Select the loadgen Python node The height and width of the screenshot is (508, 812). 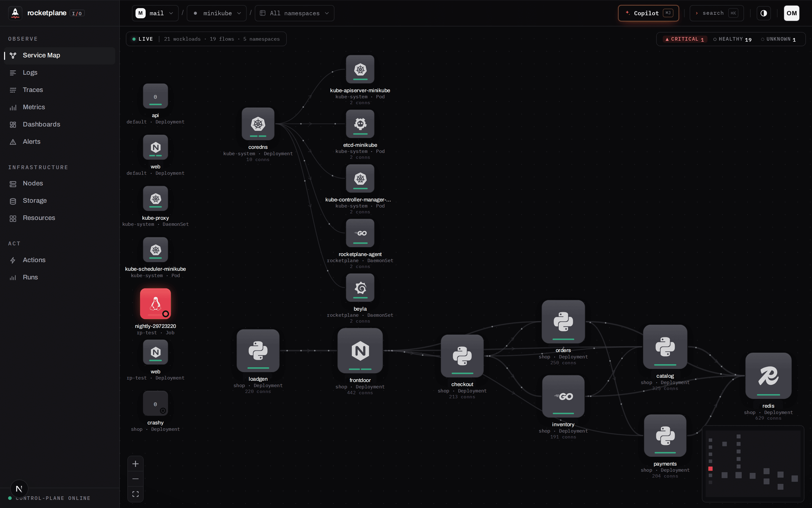point(258,351)
